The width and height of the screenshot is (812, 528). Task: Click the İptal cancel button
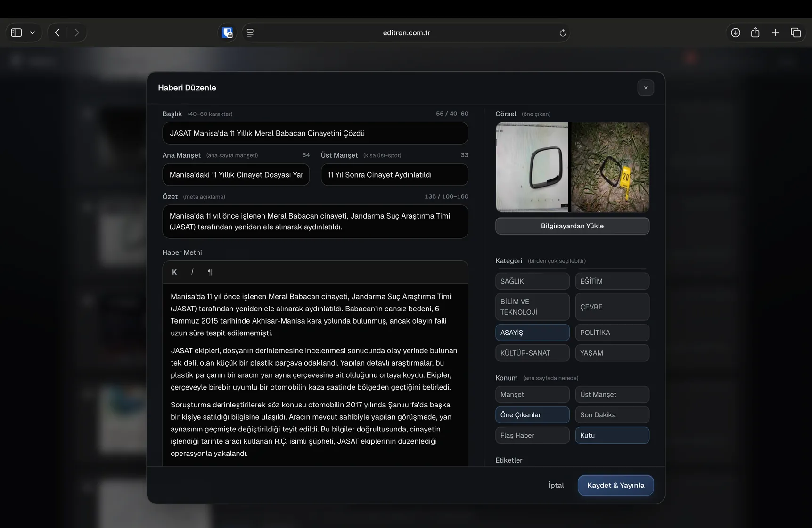(x=556, y=485)
